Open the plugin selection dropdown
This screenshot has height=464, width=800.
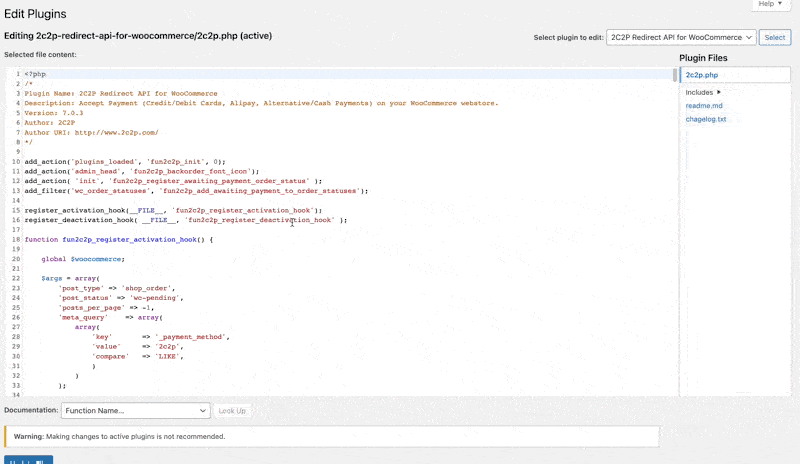681,37
